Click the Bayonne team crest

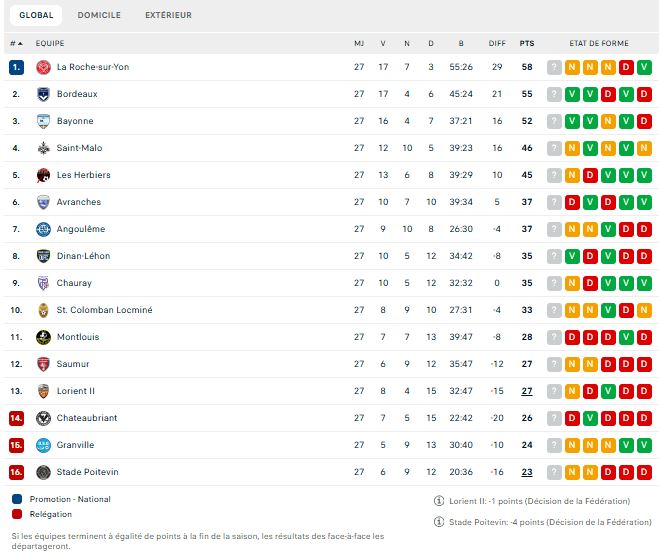pyautogui.click(x=44, y=121)
